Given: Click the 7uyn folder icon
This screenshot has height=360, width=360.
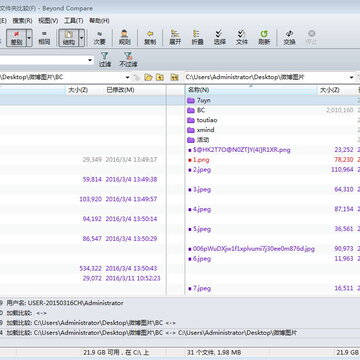Looking at the screenshot, I should (191, 100).
